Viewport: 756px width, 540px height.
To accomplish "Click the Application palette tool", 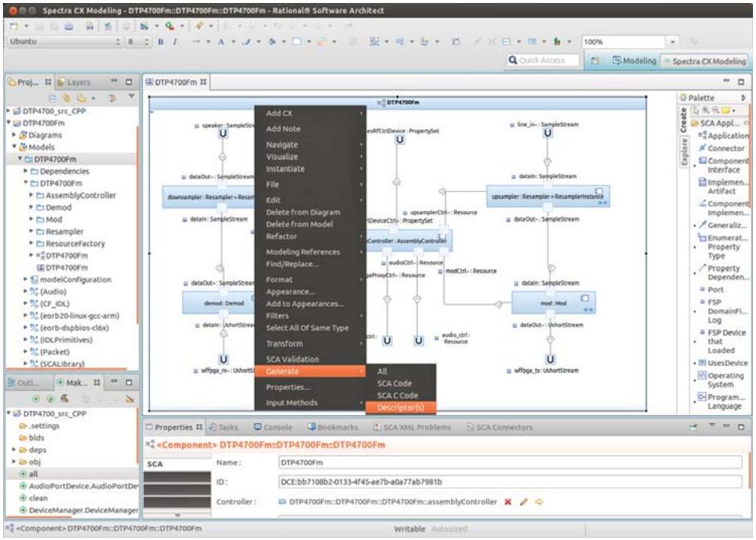I will [724, 136].
